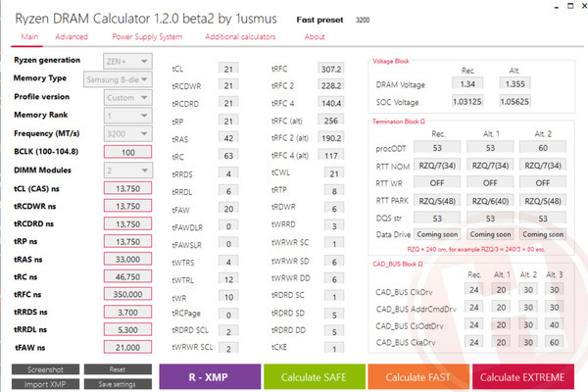Click CAD_BUS CsOdtDrv Alt. 3 value 40

[554, 324]
